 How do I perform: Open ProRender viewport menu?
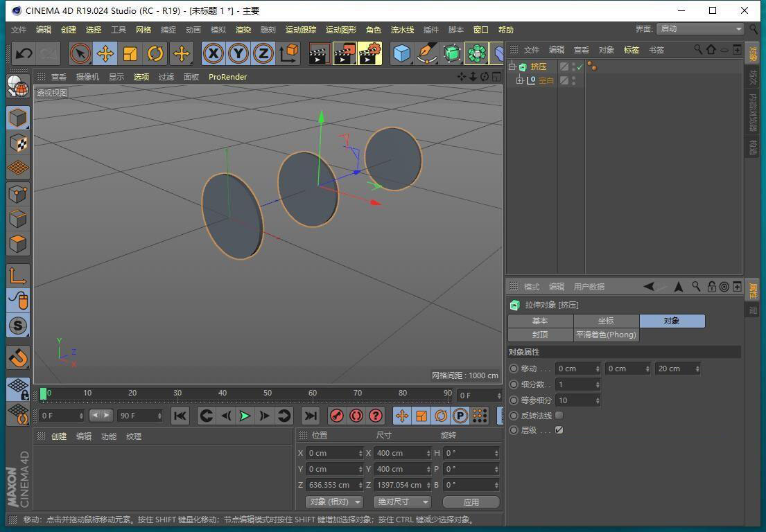[x=227, y=77]
